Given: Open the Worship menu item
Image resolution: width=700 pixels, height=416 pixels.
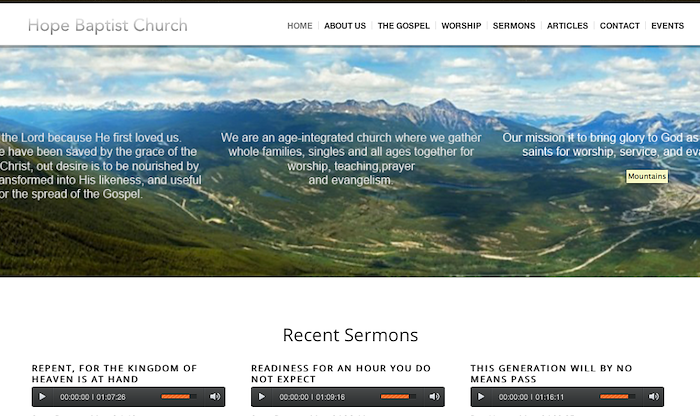Looking at the screenshot, I should pyautogui.click(x=461, y=26).
